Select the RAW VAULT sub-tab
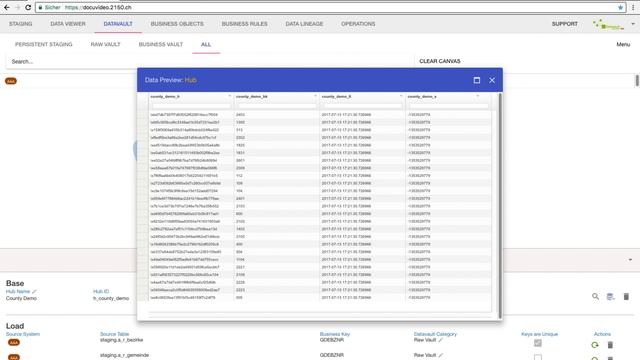This screenshot has height=360, width=640. click(105, 44)
